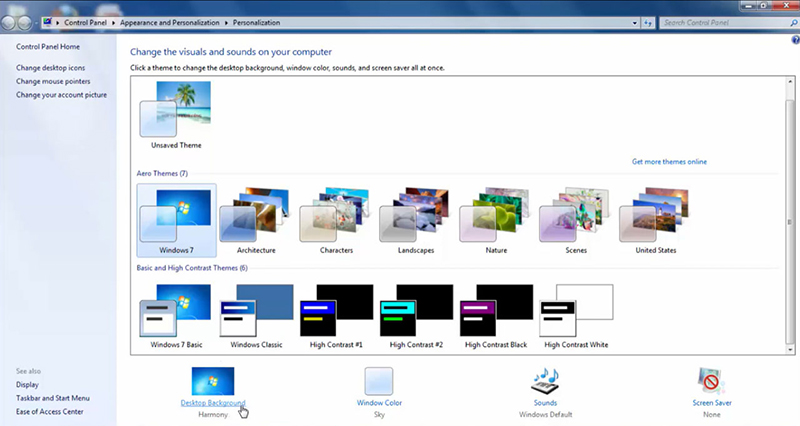
Task: Open Taskbar and Start Menu link
Action: [53, 398]
